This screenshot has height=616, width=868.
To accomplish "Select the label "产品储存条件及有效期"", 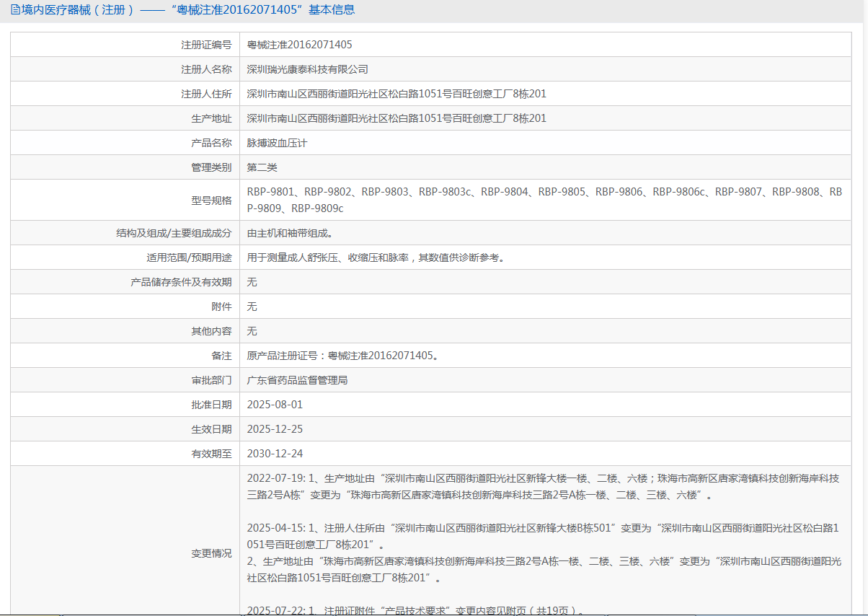I will pos(181,282).
